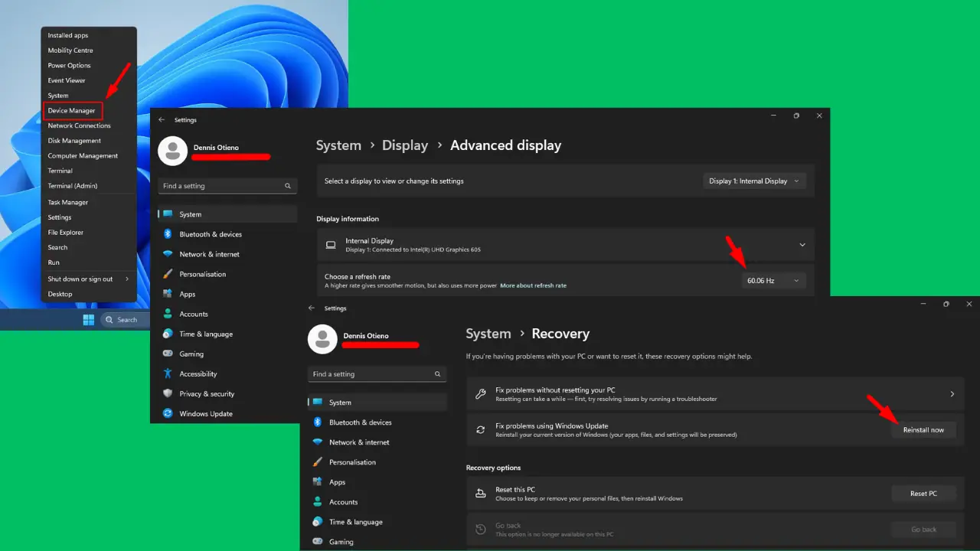The width and height of the screenshot is (980, 551).
Task: Click Find a setting box in Recovery window
Action: 377,374
